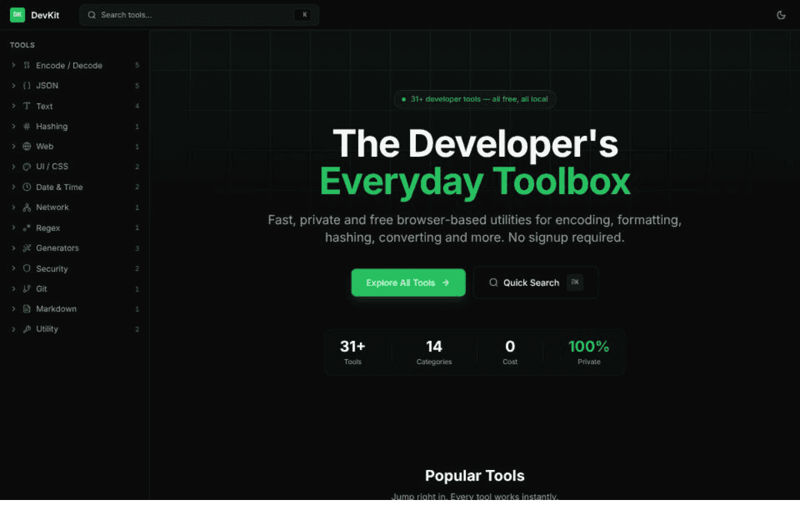This screenshot has width=800, height=532.
Task: Click the 31+ Tools stat
Action: click(353, 352)
